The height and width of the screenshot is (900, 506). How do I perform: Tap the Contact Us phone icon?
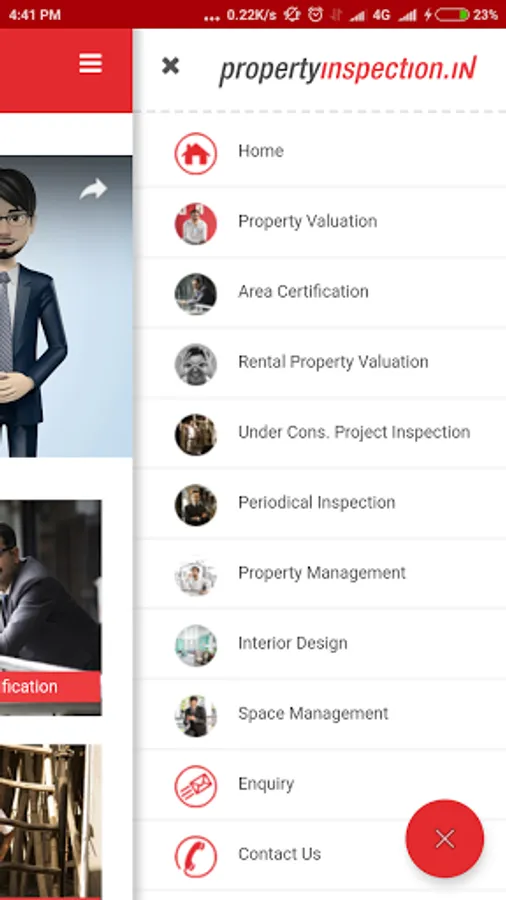pos(196,856)
